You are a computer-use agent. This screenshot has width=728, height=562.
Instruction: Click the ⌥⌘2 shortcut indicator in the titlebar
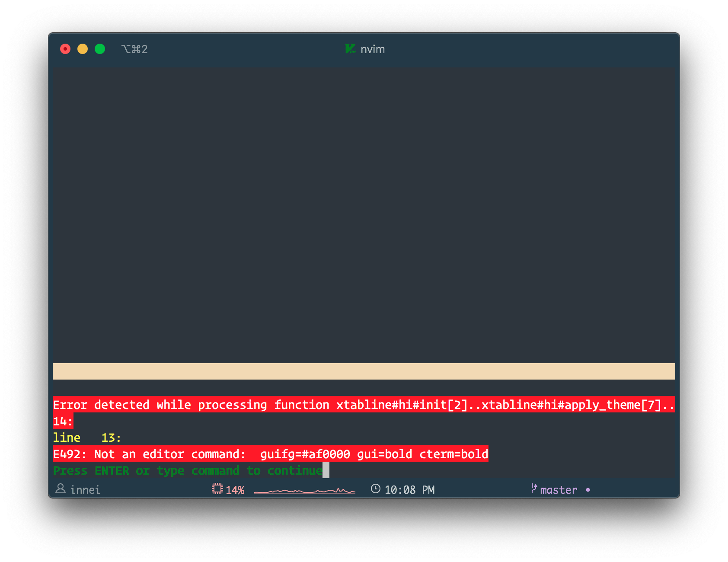point(134,49)
